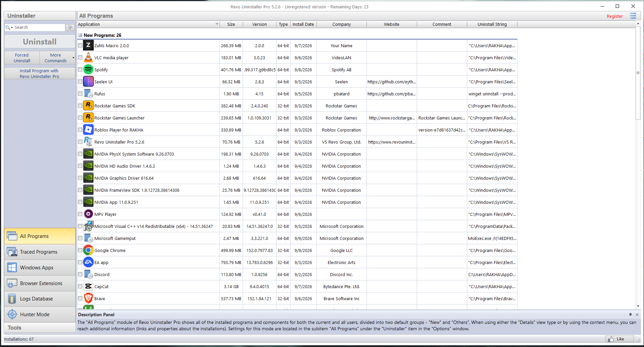
Task: Collapse the New Programs: 26 group
Action: [80, 35]
